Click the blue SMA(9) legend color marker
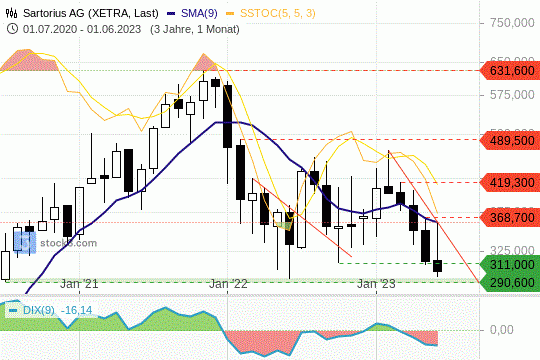Image resolution: width=540 pixels, height=360 pixels. pos(171,13)
